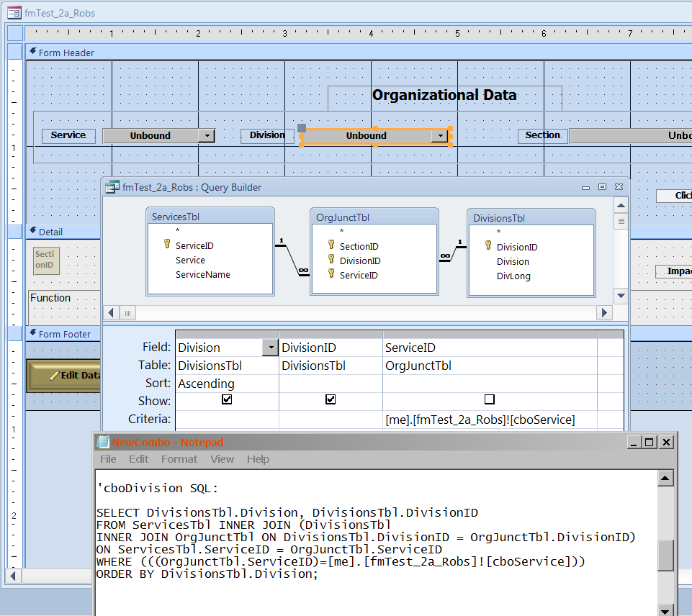Toggle the Show checkbox under DivisionID

pos(331,399)
